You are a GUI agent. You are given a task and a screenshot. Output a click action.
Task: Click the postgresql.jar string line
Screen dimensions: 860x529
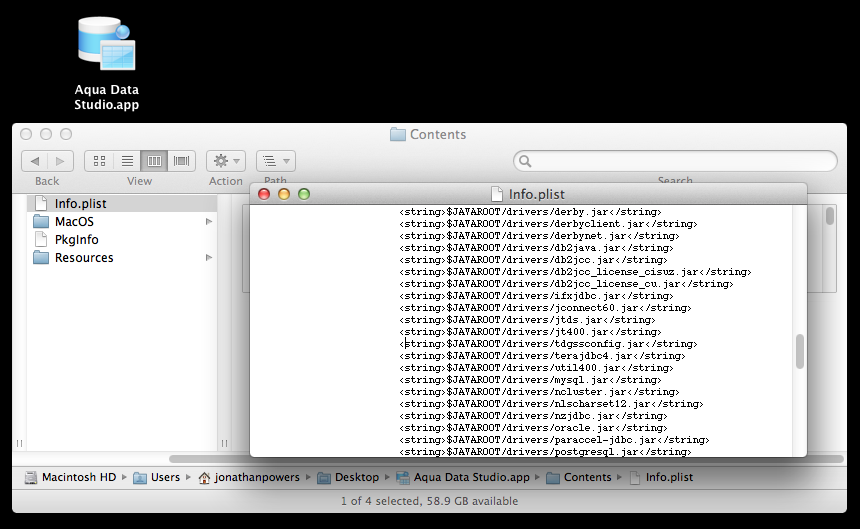click(545, 452)
